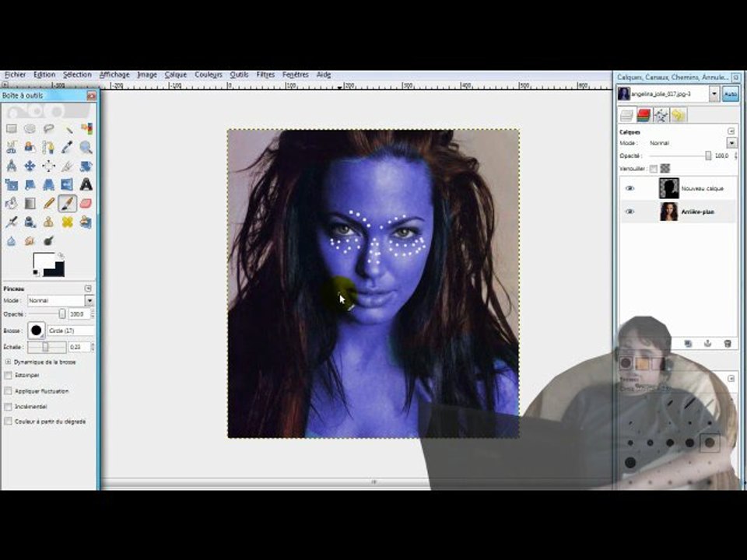Hide the Nouveau calque layer

pyautogui.click(x=630, y=188)
